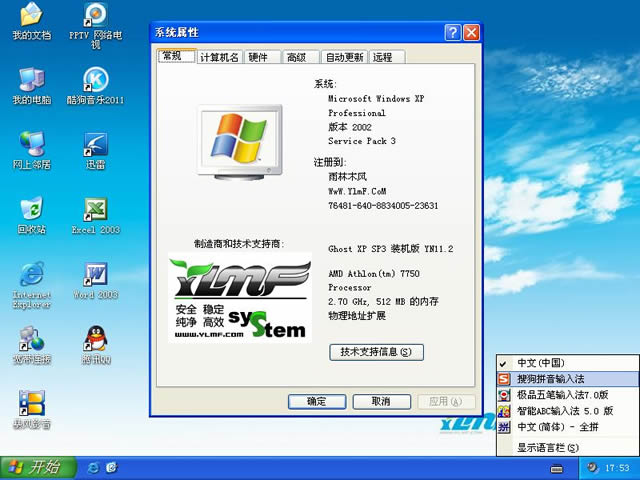Launch 迅雷 desktop shortcut

pyautogui.click(x=96, y=150)
